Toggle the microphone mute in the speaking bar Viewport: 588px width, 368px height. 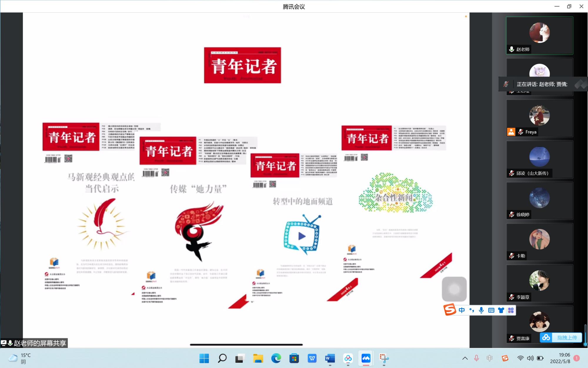(x=506, y=84)
